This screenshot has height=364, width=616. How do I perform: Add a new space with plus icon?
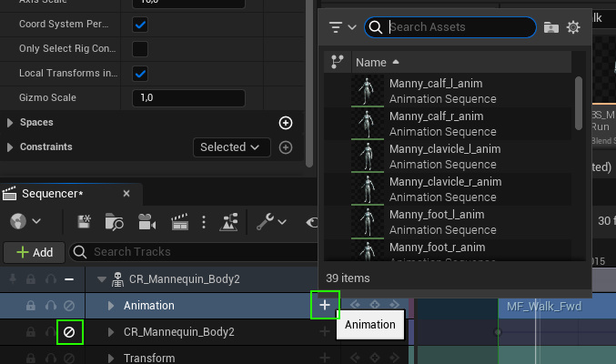click(x=286, y=123)
